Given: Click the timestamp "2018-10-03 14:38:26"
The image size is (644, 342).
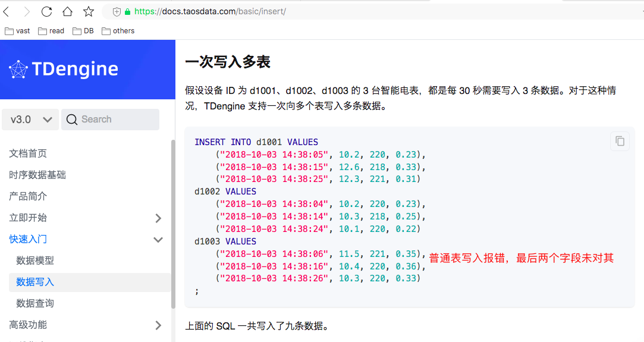Looking at the screenshot, I should (274, 278).
